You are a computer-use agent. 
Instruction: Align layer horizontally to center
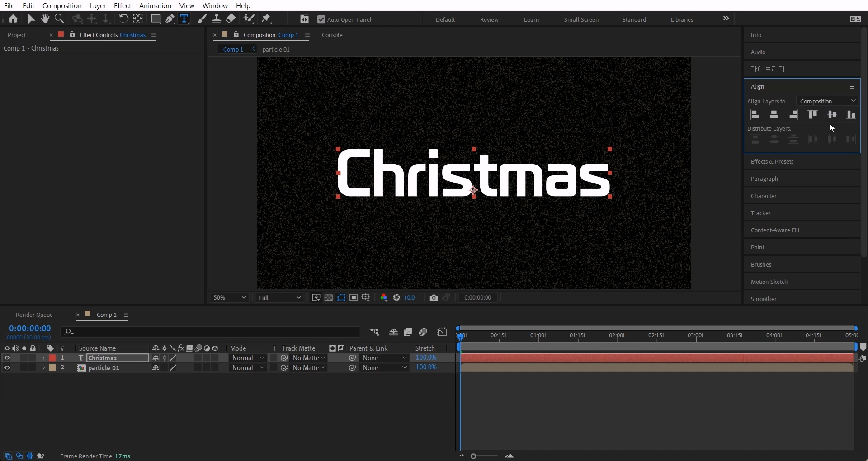pos(774,115)
